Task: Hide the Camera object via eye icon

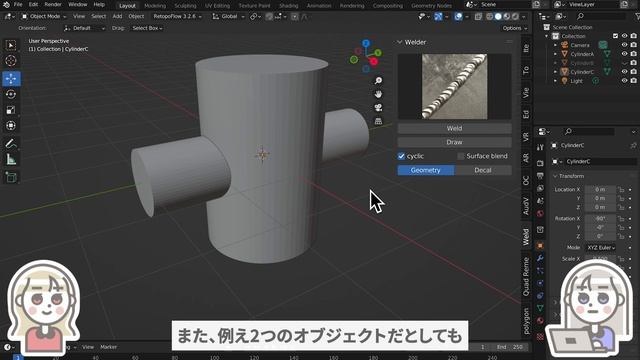Action: [624, 45]
